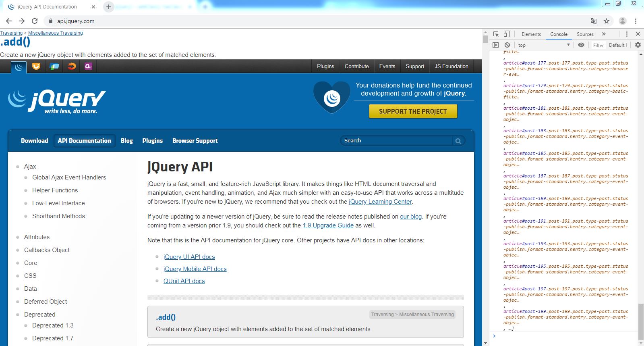Open the Ajax category
The image size is (644, 346).
click(x=30, y=167)
